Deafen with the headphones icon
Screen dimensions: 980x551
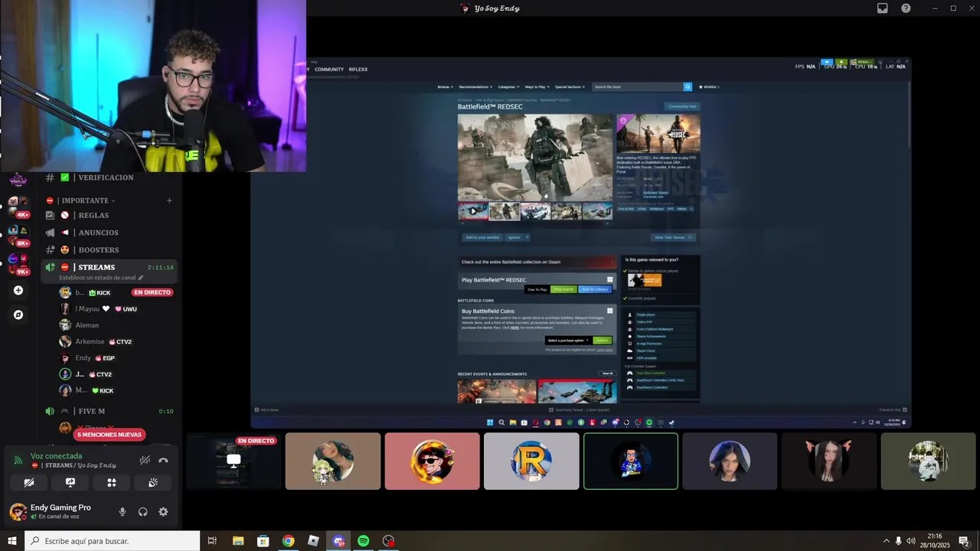click(143, 512)
